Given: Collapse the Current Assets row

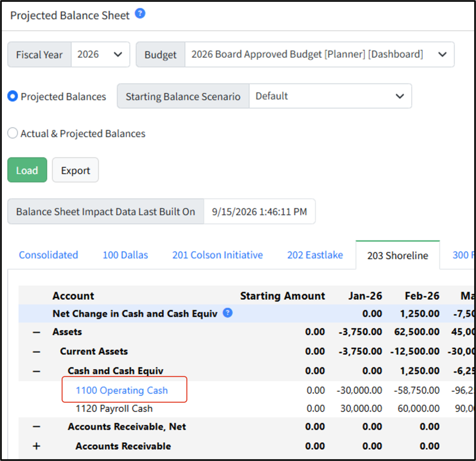Looking at the screenshot, I should point(37,352).
